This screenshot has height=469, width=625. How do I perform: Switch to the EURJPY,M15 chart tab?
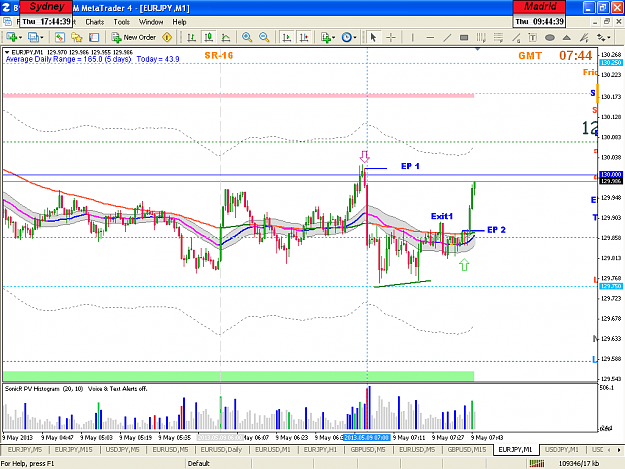click(x=73, y=449)
